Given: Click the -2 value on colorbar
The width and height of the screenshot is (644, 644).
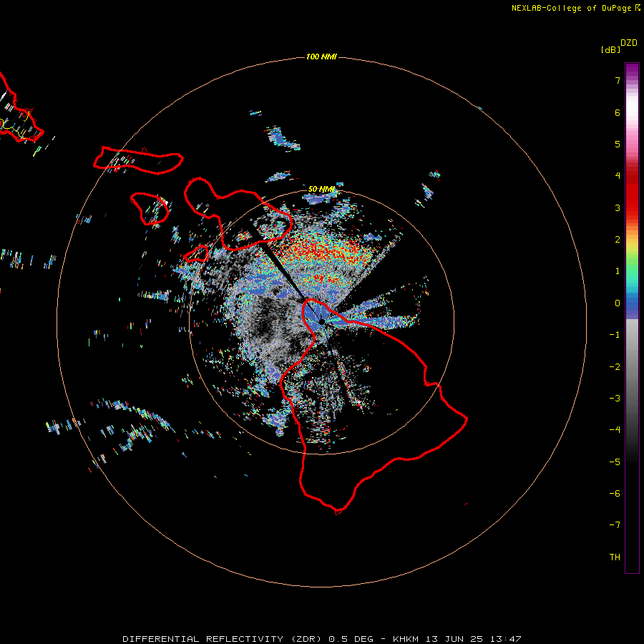Looking at the screenshot, I should tap(615, 367).
